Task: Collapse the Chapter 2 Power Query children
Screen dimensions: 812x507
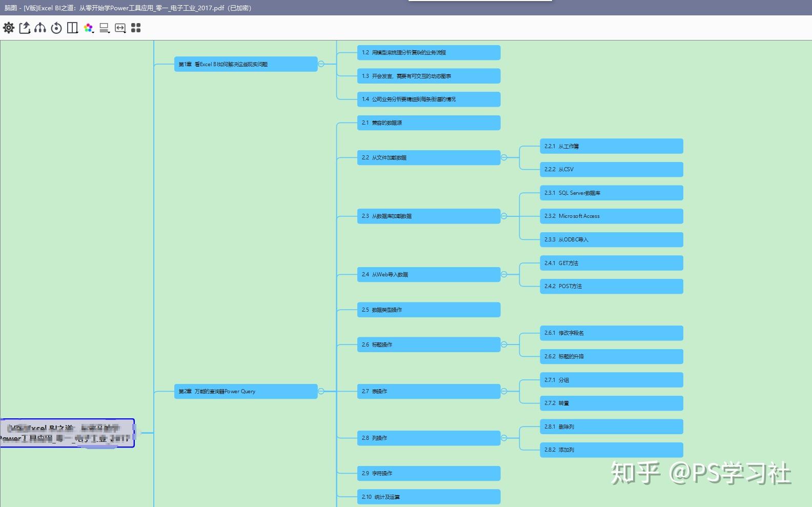Action: point(321,391)
